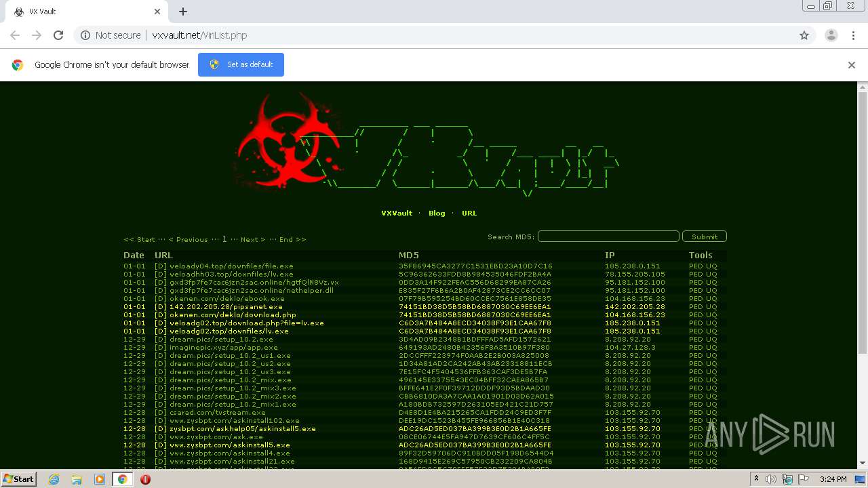Launch Internet Explorer from the taskbar
Screen dimensions: 868x488
click(x=54, y=479)
